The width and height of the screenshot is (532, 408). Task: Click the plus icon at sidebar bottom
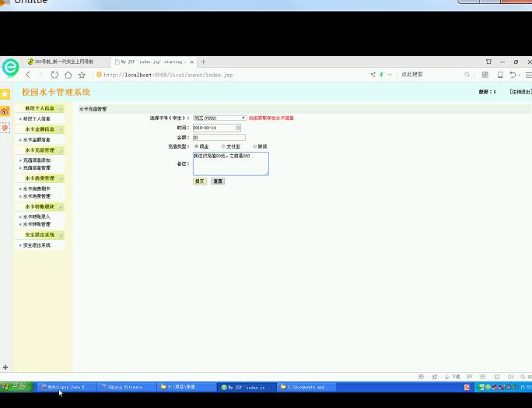pyautogui.click(x=5, y=368)
